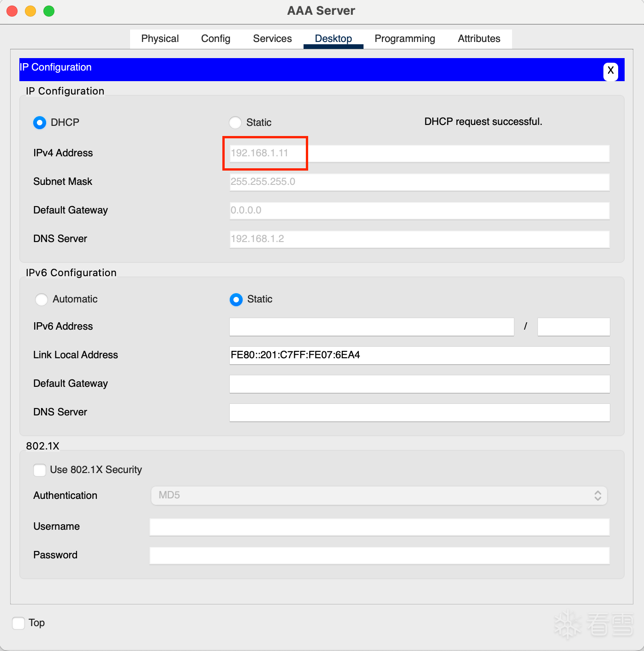Click the IPv4 DNS Server field

[420, 239]
